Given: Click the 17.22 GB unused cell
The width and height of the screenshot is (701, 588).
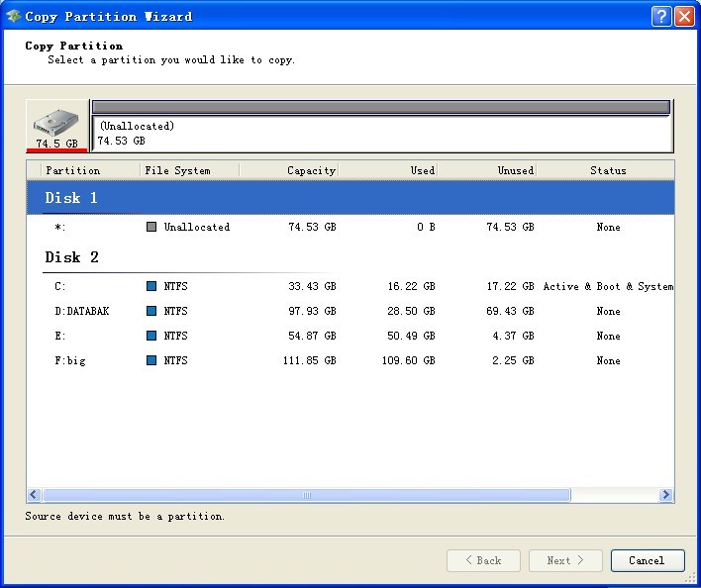Looking at the screenshot, I should (x=511, y=286).
